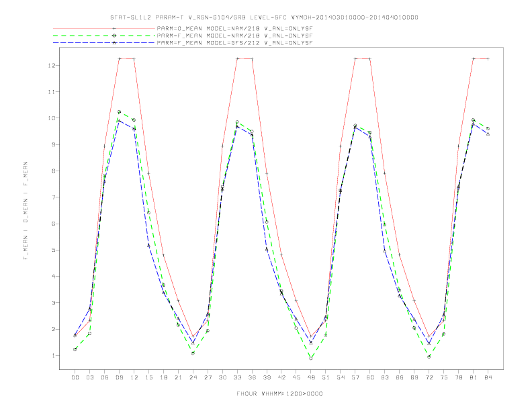
Task: Click x-axis forecast hour label 75
Action: coord(444,377)
